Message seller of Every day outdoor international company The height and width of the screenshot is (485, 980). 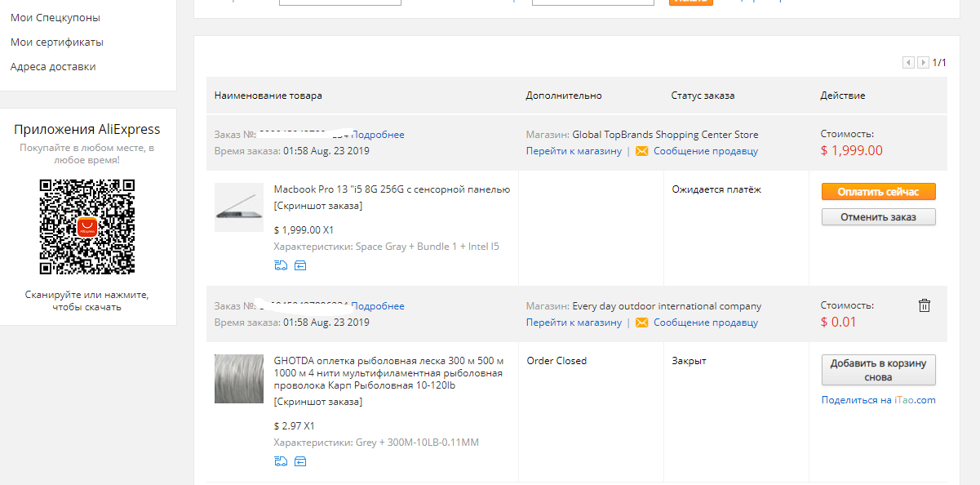coord(706,323)
